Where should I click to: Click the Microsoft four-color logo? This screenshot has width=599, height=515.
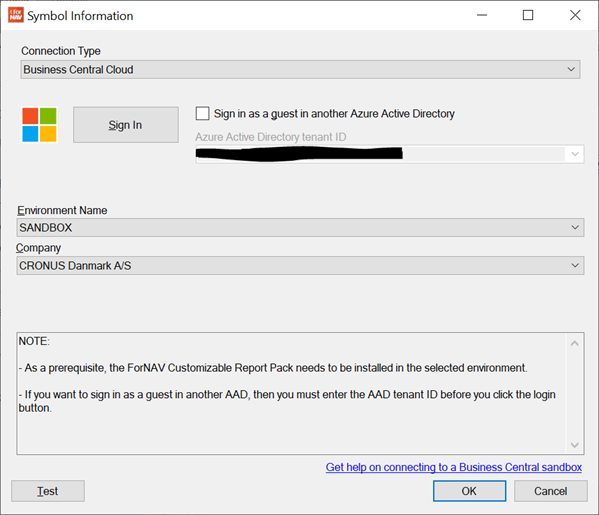point(39,125)
